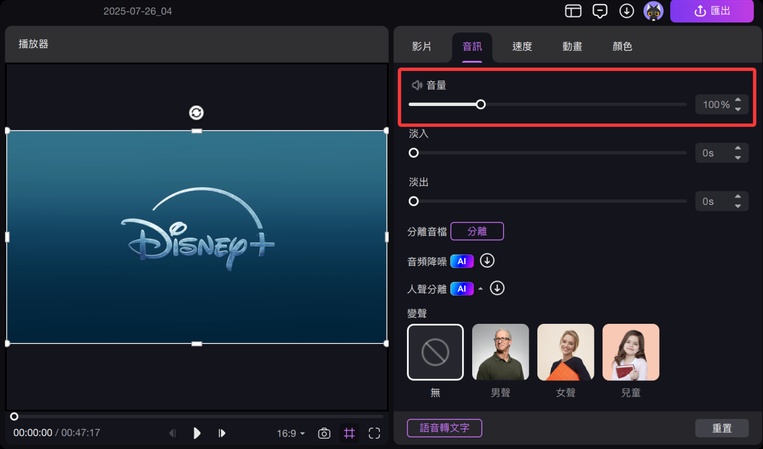Click the 音量 speaker icon

pos(417,85)
